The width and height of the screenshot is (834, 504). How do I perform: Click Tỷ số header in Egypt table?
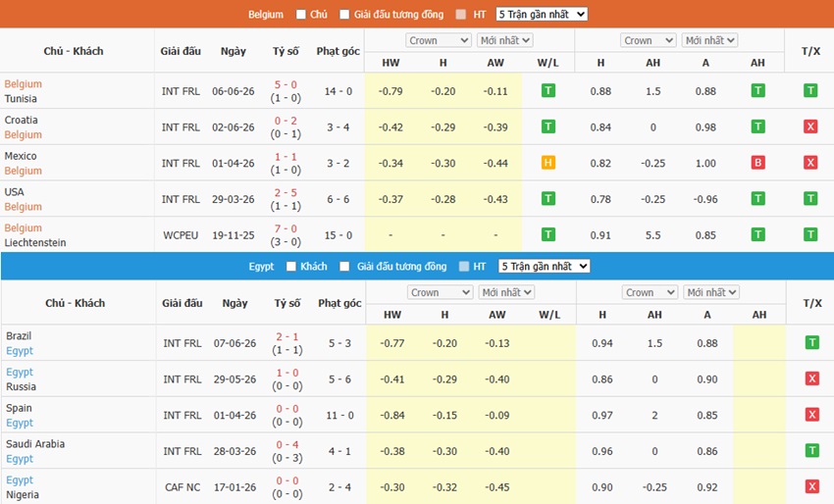(287, 303)
